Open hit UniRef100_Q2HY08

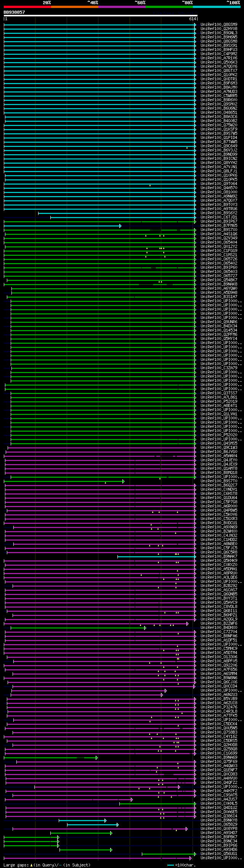[219, 29]
